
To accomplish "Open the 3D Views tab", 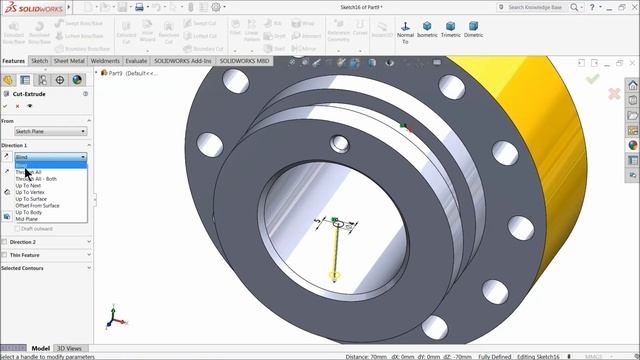I will click(x=69, y=348).
